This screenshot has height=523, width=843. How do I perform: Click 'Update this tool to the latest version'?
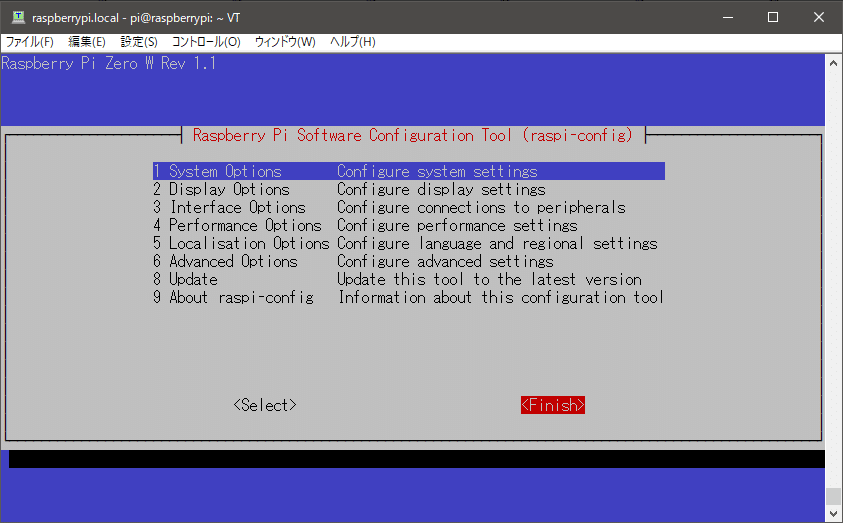pos(489,280)
